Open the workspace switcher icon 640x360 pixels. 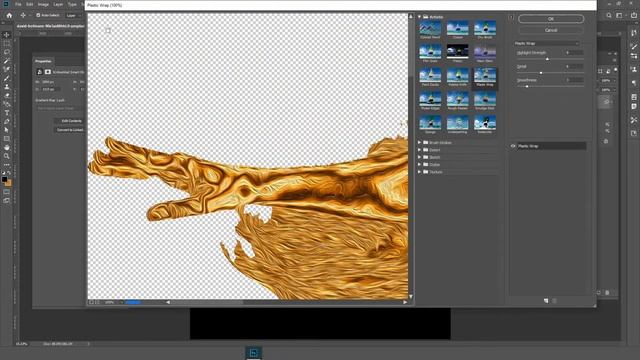click(620, 16)
